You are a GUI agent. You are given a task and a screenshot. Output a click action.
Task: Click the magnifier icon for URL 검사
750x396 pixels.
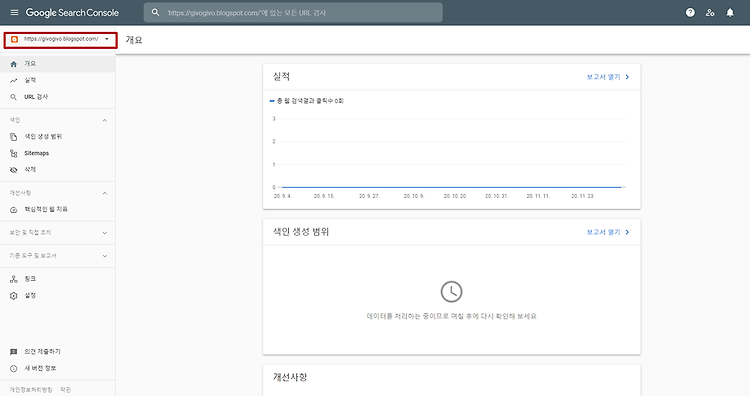click(13, 97)
